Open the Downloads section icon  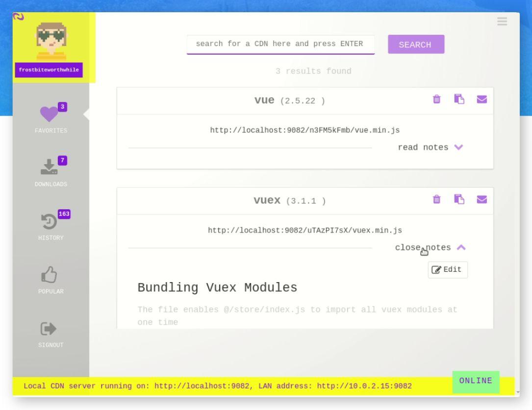click(49, 167)
